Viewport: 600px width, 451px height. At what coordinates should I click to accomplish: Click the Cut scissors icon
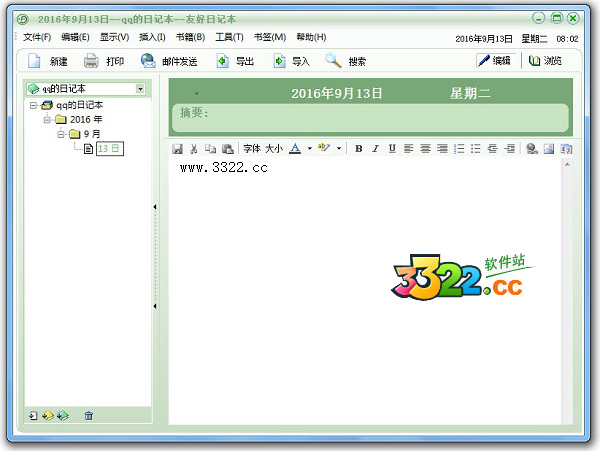(x=194, y=149)
